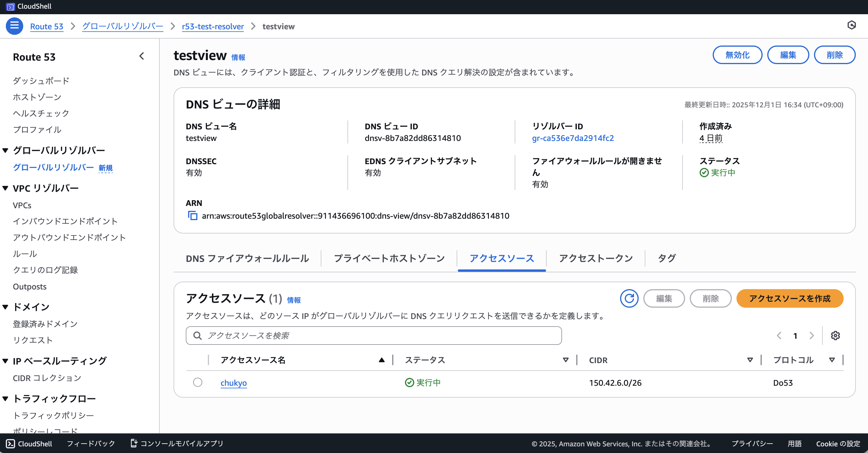868x453 pixels.
Task: Switch to タグ tab
Action: [x=667, y=258]
